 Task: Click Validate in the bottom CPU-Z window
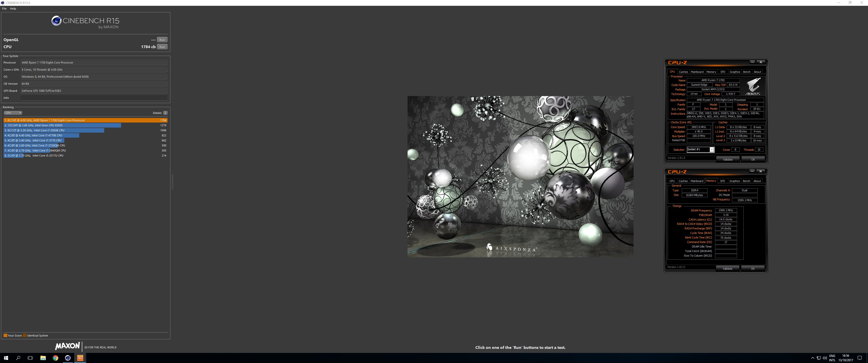(727, 269)
